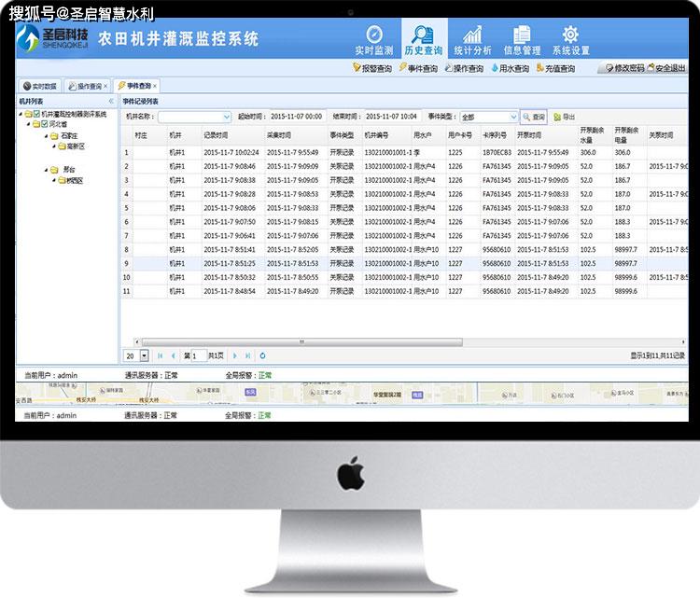Click the horizontal scrollbar thumb of table
Screen dimensions: 700x598
(x=301, y=342)
